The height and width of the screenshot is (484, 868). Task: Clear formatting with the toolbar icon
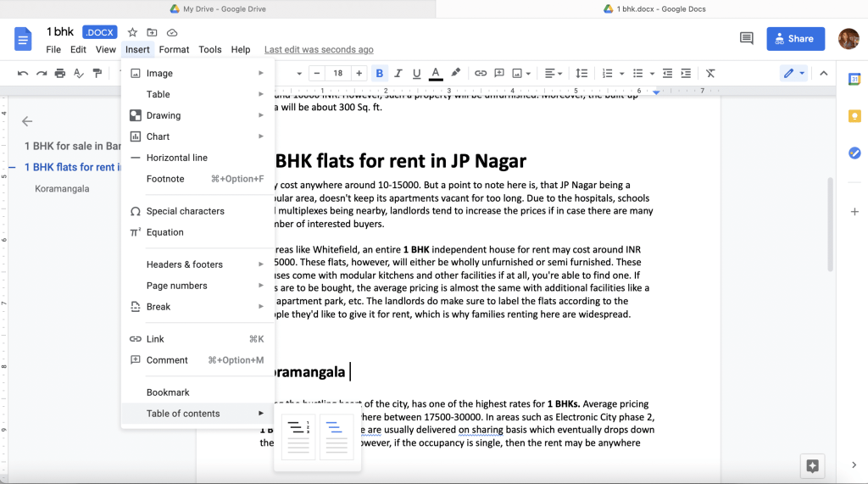pos(711,73)
